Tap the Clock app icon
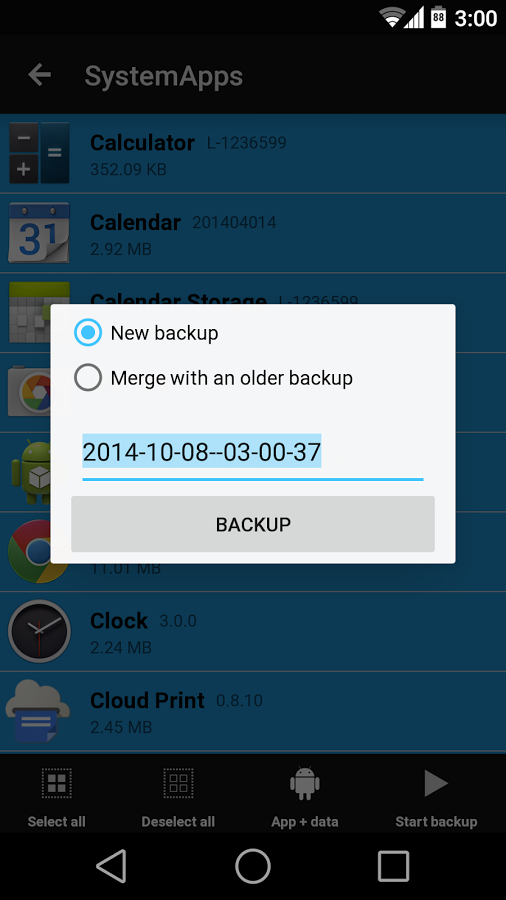 point(39,631)
